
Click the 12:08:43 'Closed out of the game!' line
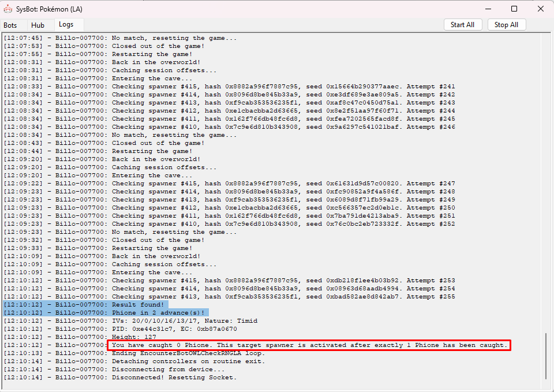[104, 143]
